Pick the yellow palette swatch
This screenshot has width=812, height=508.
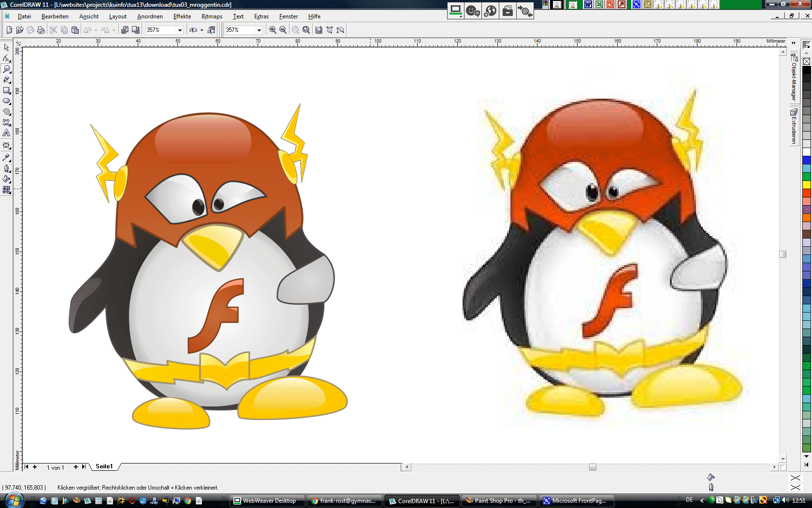point(807,185)
